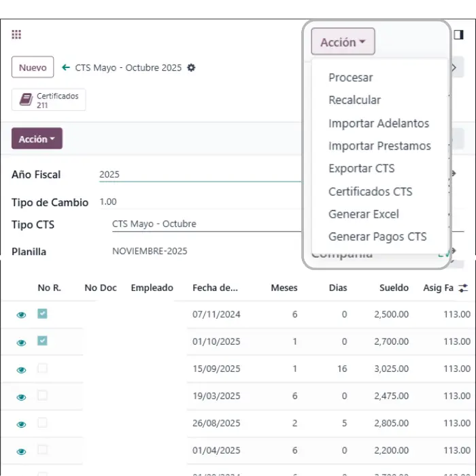Uncheck the checkbox in 01/10/2025 row
The width and height of the screenshot is (476, 476).
pos(42,341)
